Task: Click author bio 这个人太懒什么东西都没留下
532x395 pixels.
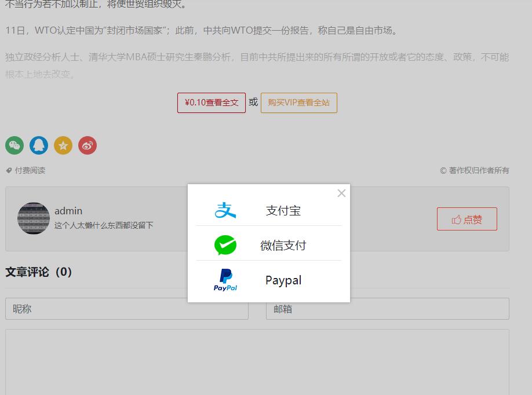Action: tap(104, 225)
